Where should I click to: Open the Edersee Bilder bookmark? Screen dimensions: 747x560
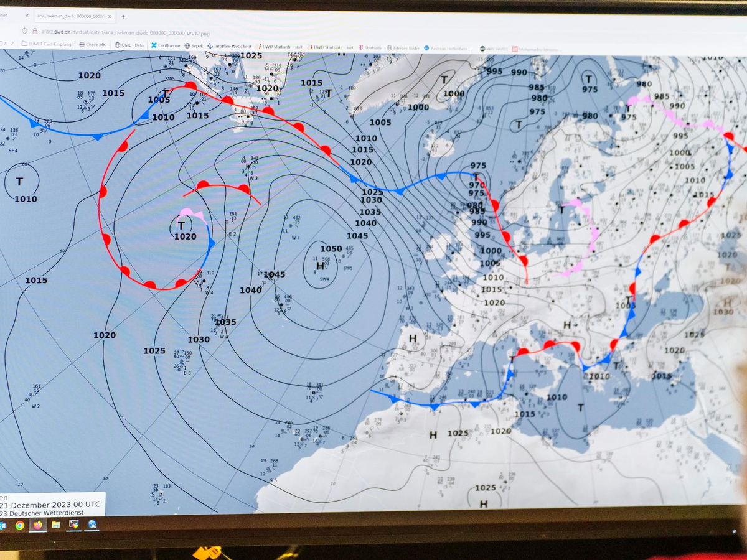click(404, 48)
